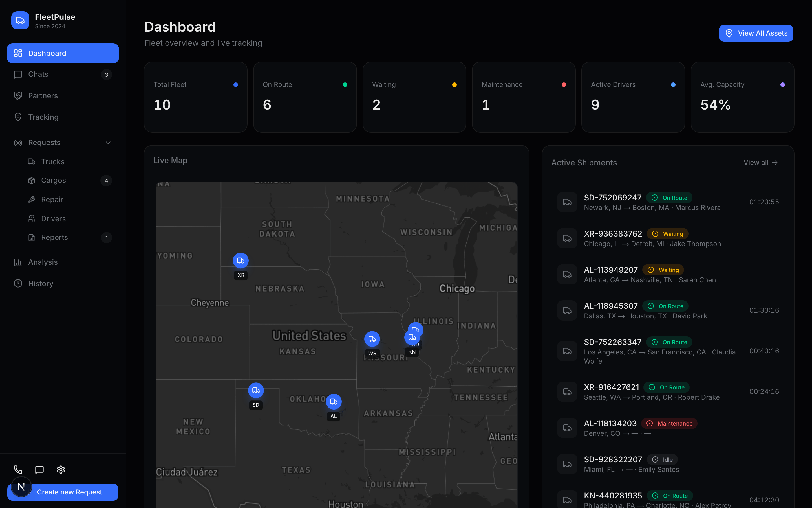Viewport: 812px width, 508px height.
Task: Click the FleetPulse truck logo icon
Action: click(x=20, y=21)
